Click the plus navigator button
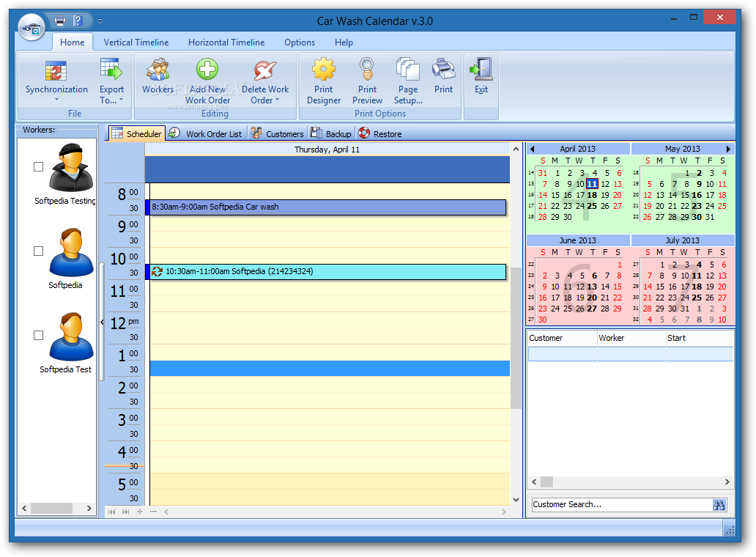756x557 pixels. [x=140, y=512]
